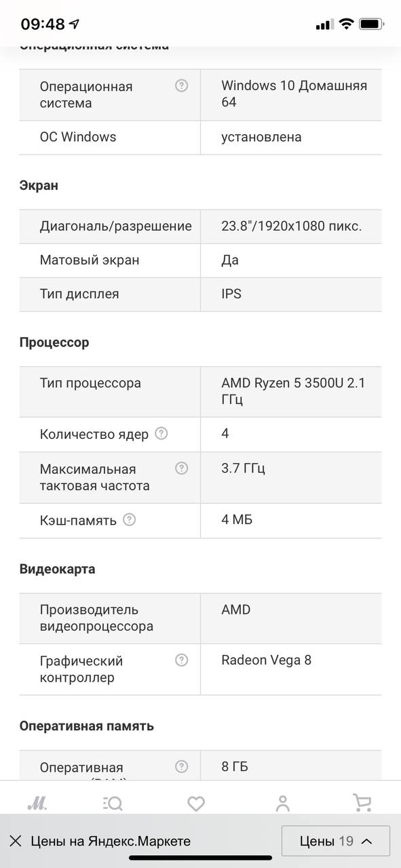Tap the Radeon Vega 8 value cell
Image resolution: width=401 pixels, height=868 pixels.
point(291,669)
